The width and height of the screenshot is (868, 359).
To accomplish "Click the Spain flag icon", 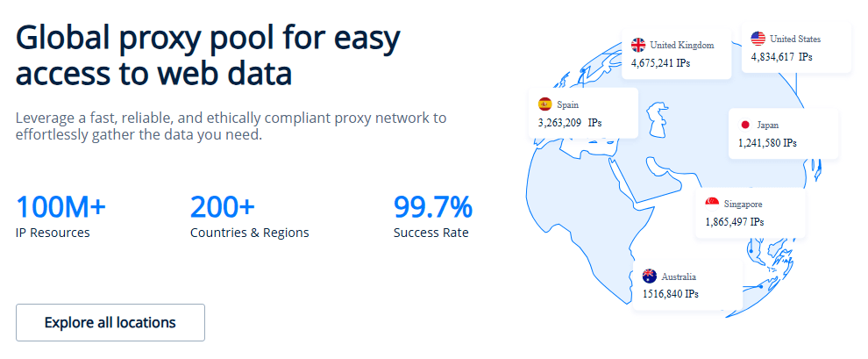I will 545,104.
